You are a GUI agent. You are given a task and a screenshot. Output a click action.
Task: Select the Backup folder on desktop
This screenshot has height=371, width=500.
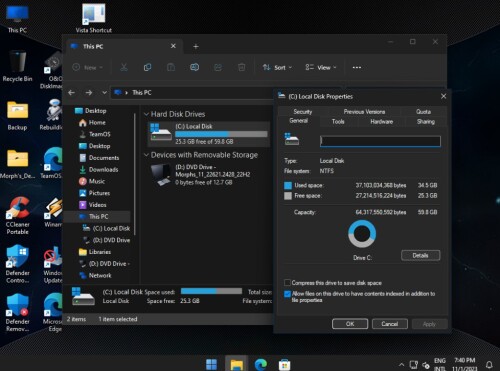(x=17, y=115)
